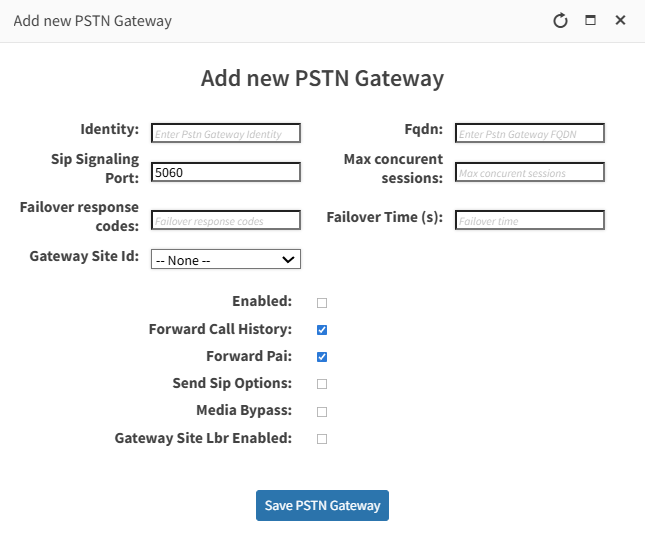Screen dimensions: 645x535
Task: Open the Gateway Site Id dropdown
Action: pos(226,260)
